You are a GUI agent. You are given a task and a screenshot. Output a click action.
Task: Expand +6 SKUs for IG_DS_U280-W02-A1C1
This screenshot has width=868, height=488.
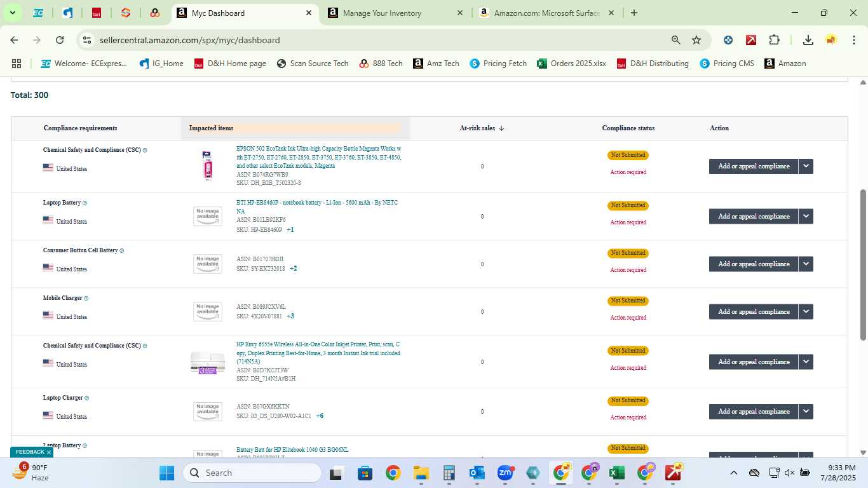pyautogui.click(x=320, y=416)
